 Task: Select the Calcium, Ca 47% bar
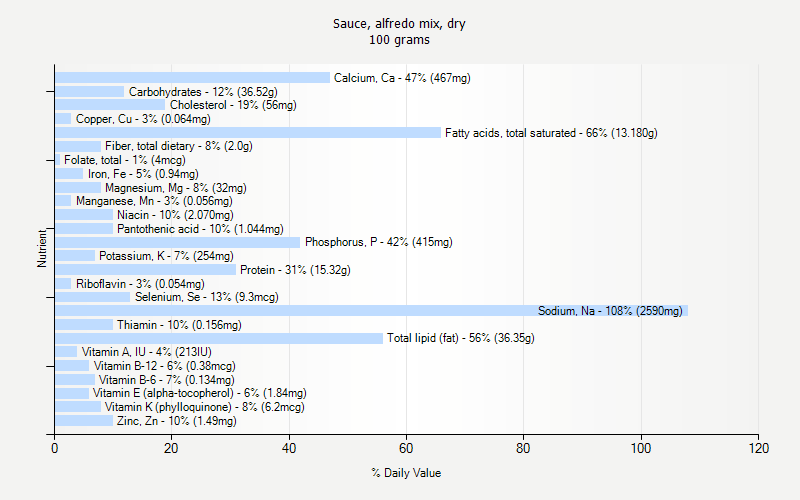coord(192,78)
